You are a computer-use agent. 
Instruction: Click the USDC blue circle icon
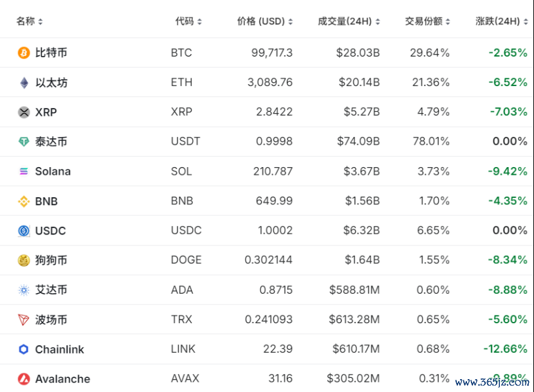tap(24, 231)
